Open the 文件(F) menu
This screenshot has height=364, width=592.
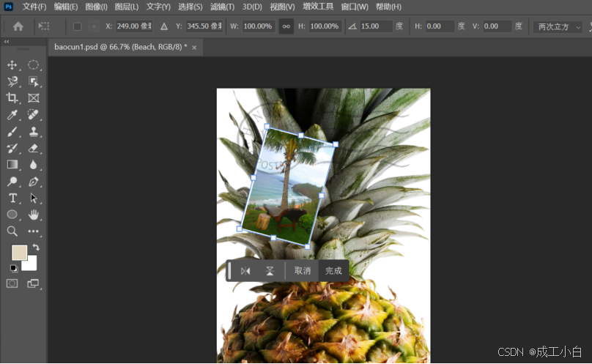click(34, 7)
